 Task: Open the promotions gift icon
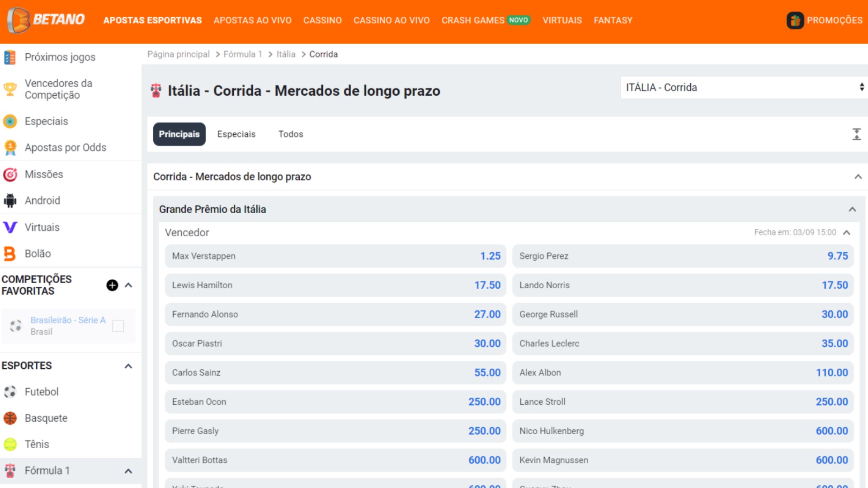click(x=795, y=20)
